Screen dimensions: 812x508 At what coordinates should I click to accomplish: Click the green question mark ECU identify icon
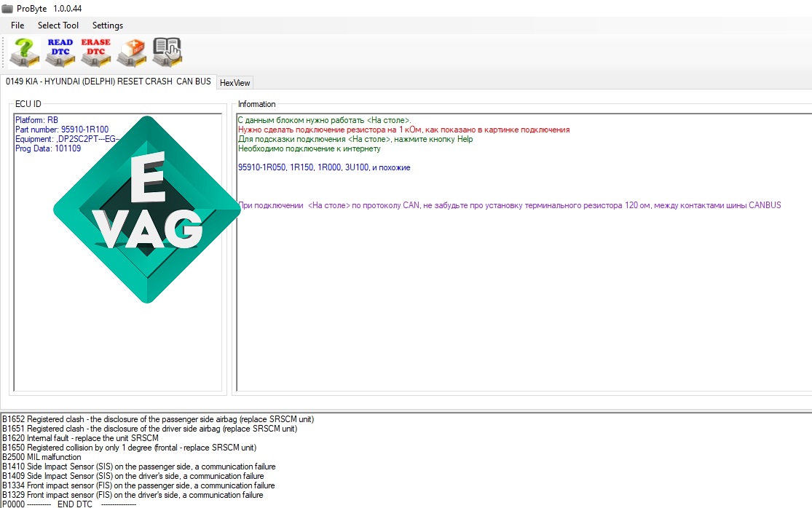(24, 52)
